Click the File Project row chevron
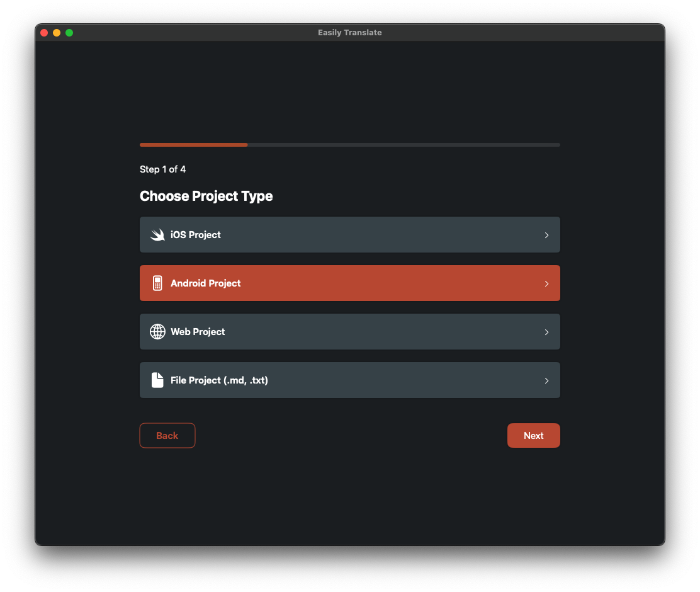The width and height of the screenshot is (700, 592). pyautogui.click(x=546, y=380)
